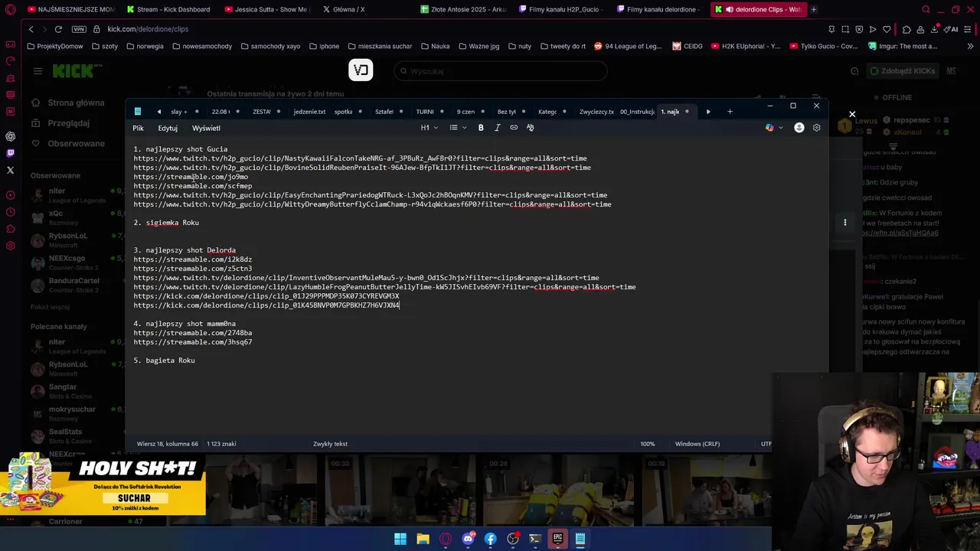This screenshot has width=980, height=551.
Task: Open Notepad heading style H1 dropdown
Action: click(x=430, y=128)
